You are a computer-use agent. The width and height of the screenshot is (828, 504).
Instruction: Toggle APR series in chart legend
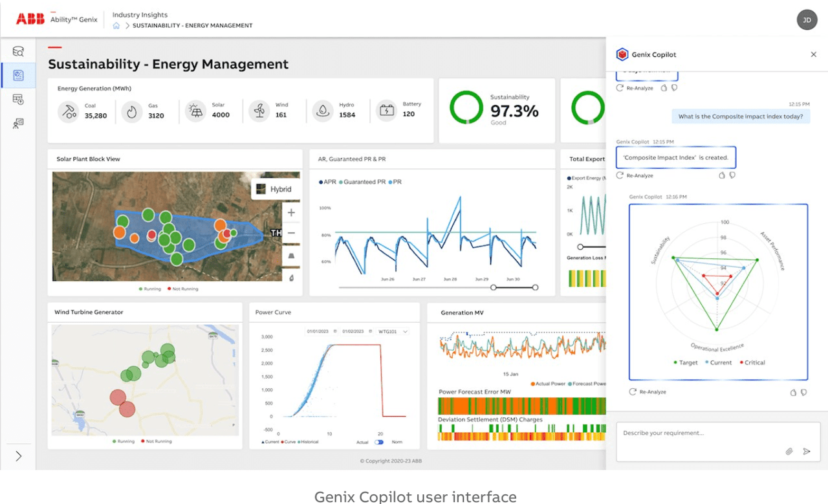327,182
